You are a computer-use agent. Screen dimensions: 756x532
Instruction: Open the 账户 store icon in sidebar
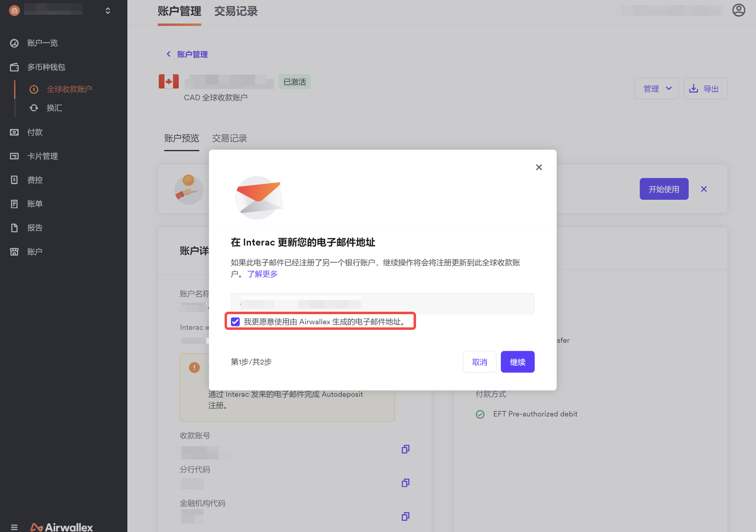[x=14, y=252]
